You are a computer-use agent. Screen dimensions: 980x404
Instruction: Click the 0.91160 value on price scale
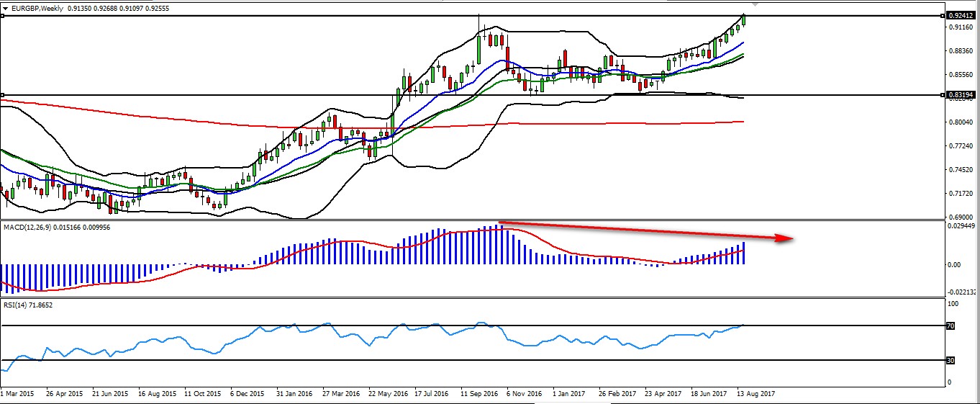(x=961, y=27)
